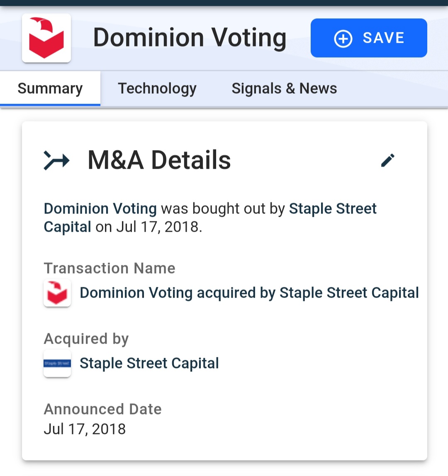Select the Summary tab
Screen dimensions: 448x476
pos(50,89)
